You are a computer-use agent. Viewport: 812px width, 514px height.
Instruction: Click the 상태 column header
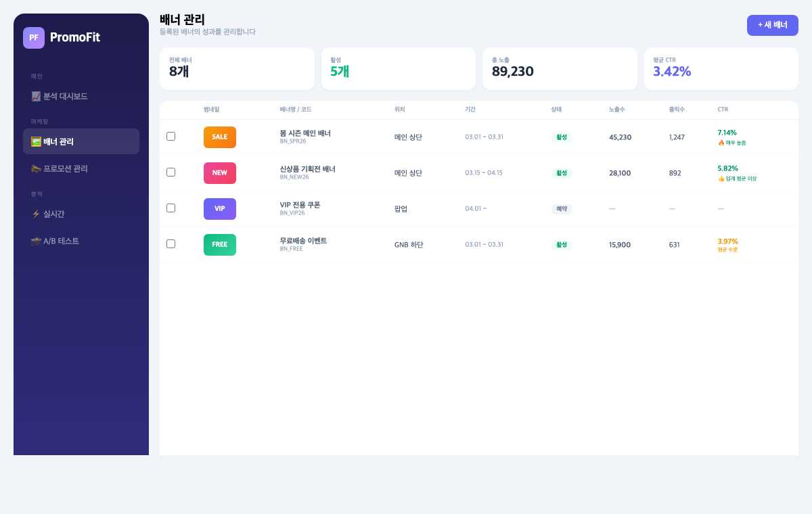pyautogui.click(x=556, y=110)
